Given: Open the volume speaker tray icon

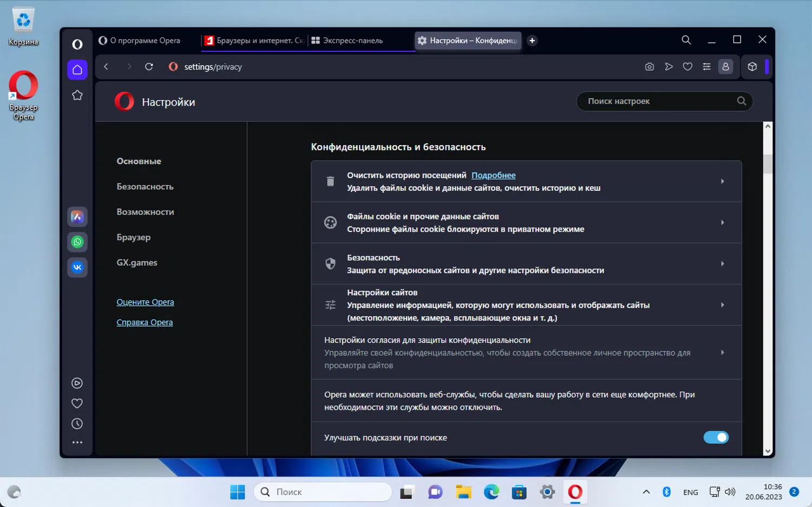Looking at the screenshot, I should click(x=730, y=492).
